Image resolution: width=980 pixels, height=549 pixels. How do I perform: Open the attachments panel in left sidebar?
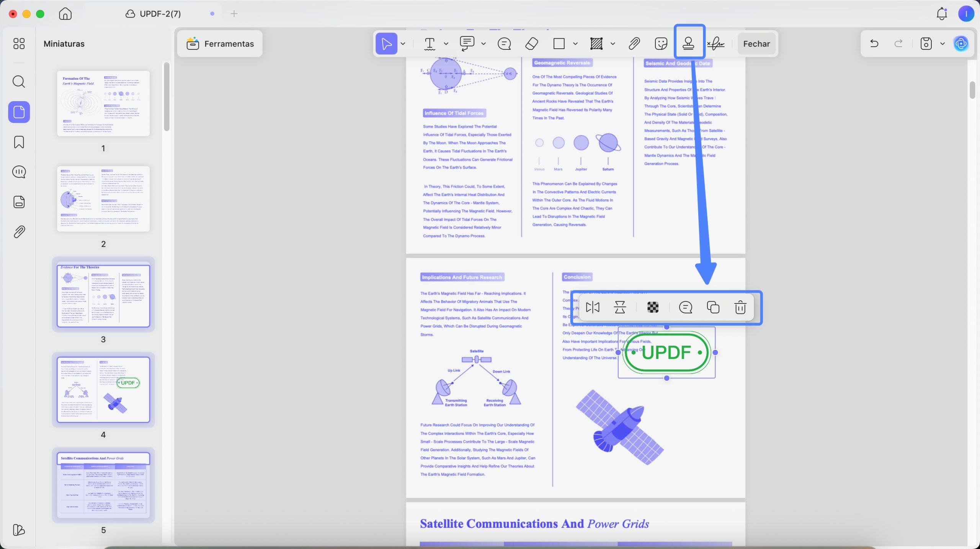tap(19, 232)
